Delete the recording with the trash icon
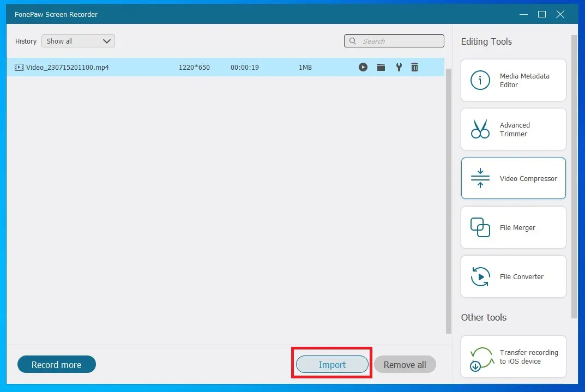The image size is (585, 392). click(x=414, y=67)
